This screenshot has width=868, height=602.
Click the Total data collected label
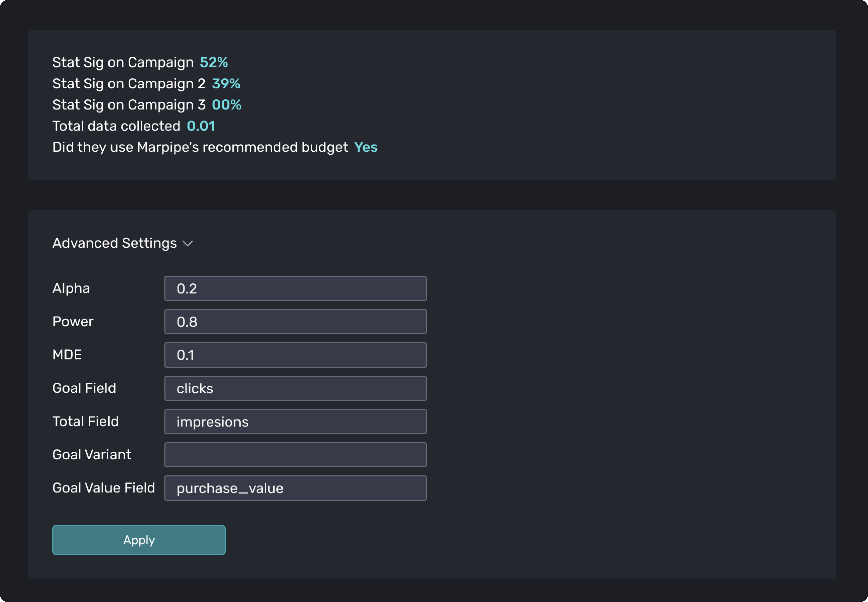click(x=116, y=126)
